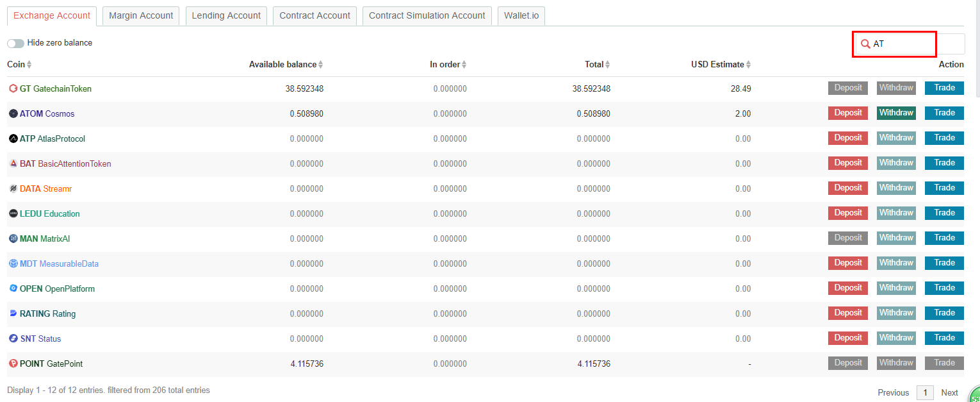Click the 28.49 USD estimate value
980x402 pixels.
pyautogui.click(x=741, y=88)
